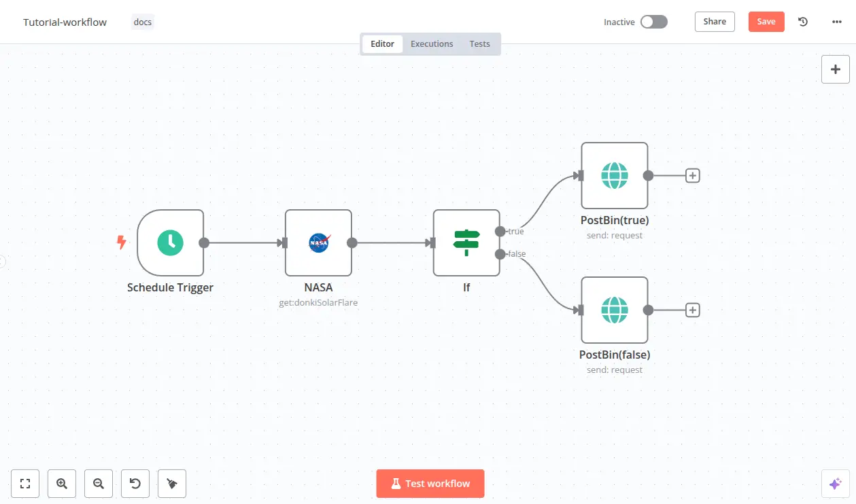Click the docs tag beside the workflow name

142,22
